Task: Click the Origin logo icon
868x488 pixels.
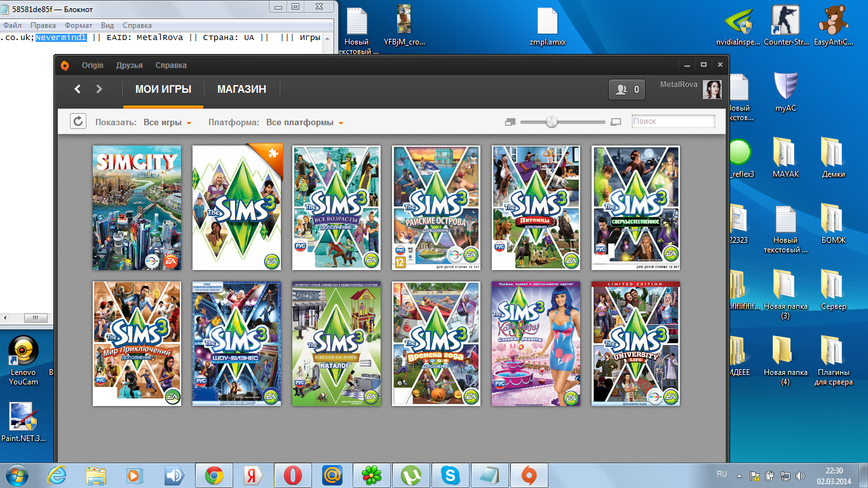Action: click(x=65, y=65)
